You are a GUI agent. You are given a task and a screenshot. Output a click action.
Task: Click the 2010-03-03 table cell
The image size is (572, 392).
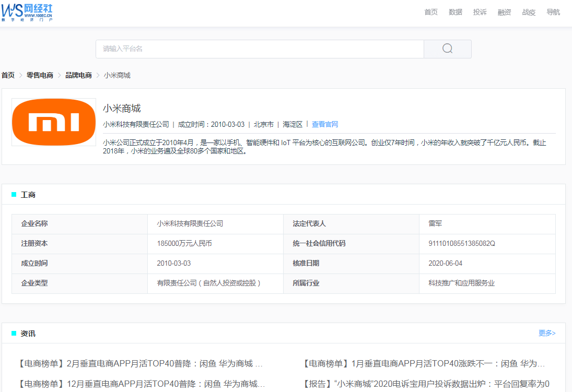[173, 263]
